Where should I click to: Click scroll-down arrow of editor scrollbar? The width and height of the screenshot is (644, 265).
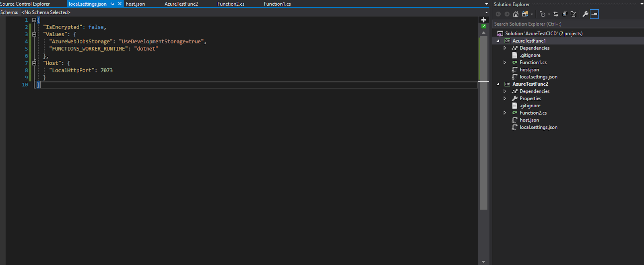483,262
